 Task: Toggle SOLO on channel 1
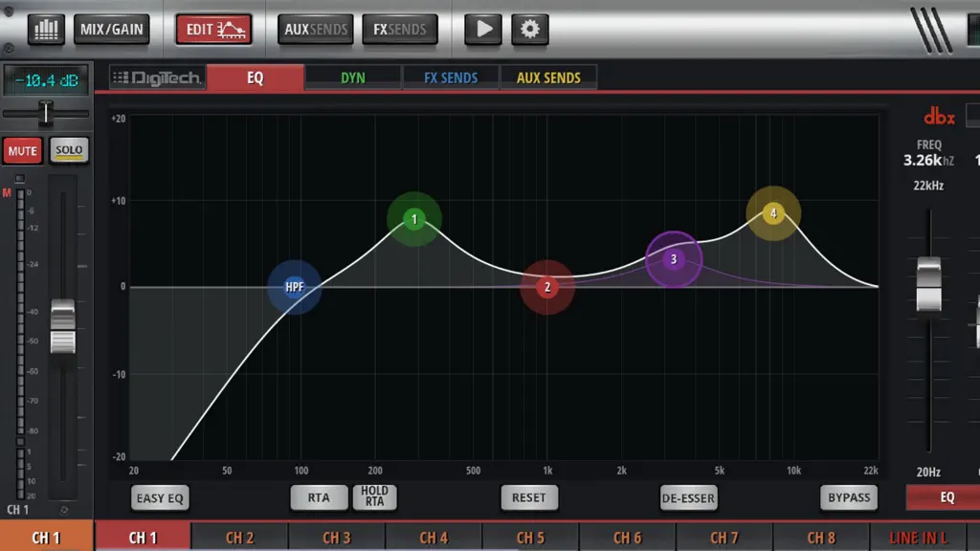[69, 150]
